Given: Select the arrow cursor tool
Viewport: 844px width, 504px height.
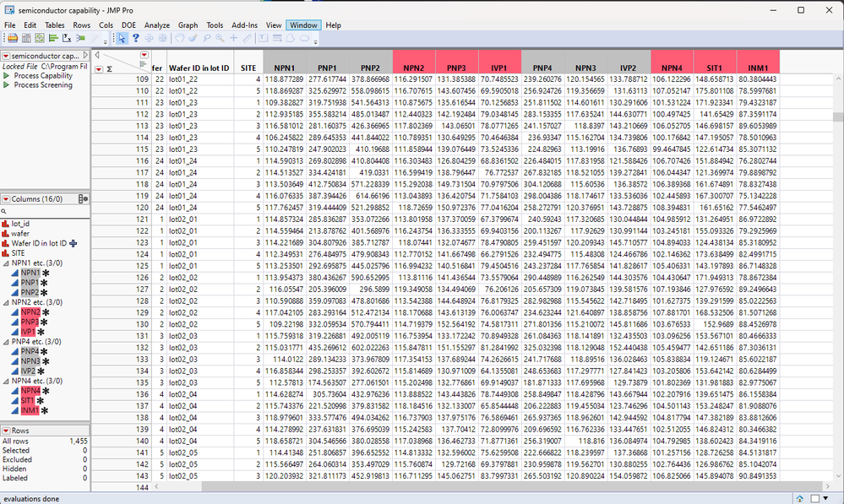Looking at the screenshot, I should tap(123, 38).
